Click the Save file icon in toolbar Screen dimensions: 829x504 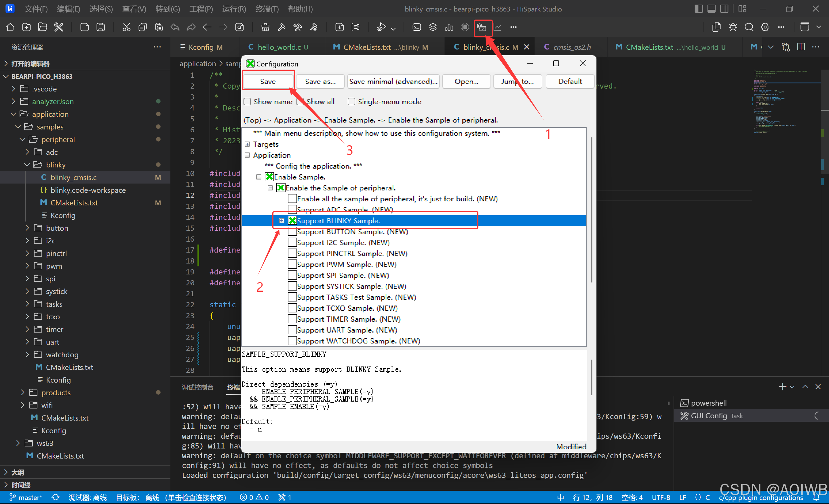100,27
